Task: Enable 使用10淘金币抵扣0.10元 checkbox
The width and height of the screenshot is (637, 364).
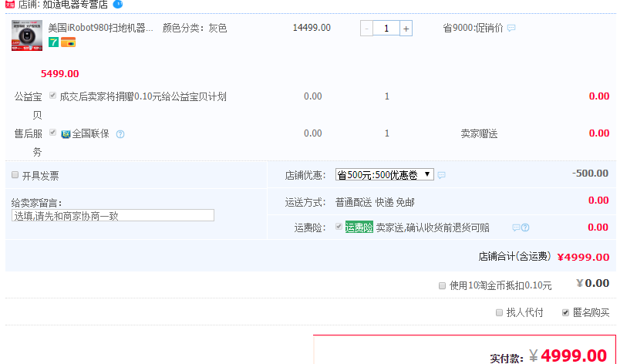Action: (x=442, y=285)
